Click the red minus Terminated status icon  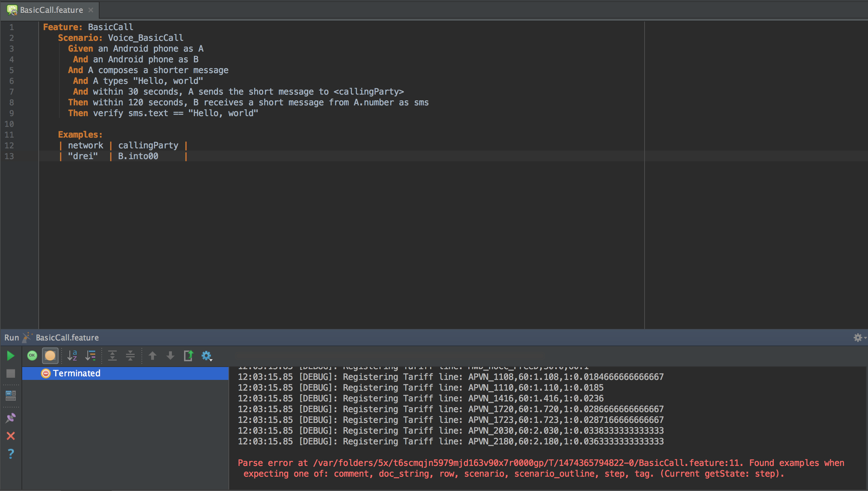[x=46, y=373]
